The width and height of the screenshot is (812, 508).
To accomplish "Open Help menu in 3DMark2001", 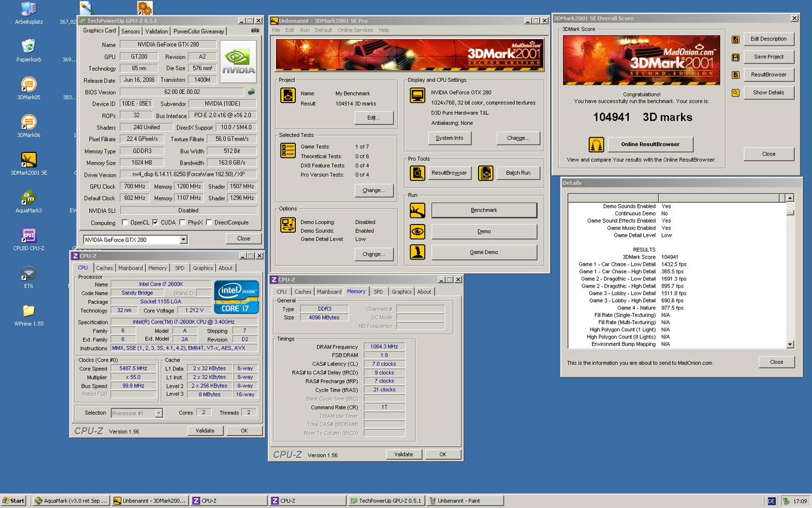I will tap(384, 30).
